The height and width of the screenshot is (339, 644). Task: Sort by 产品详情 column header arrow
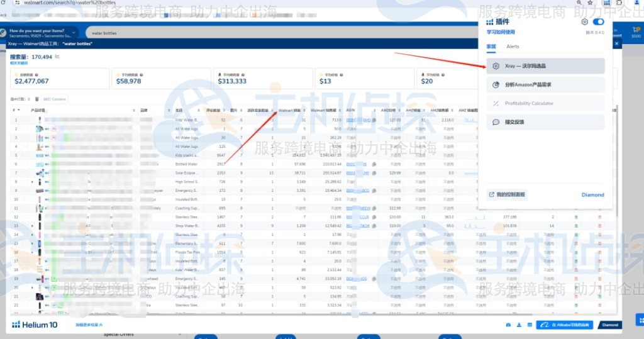tap(134, 111)
